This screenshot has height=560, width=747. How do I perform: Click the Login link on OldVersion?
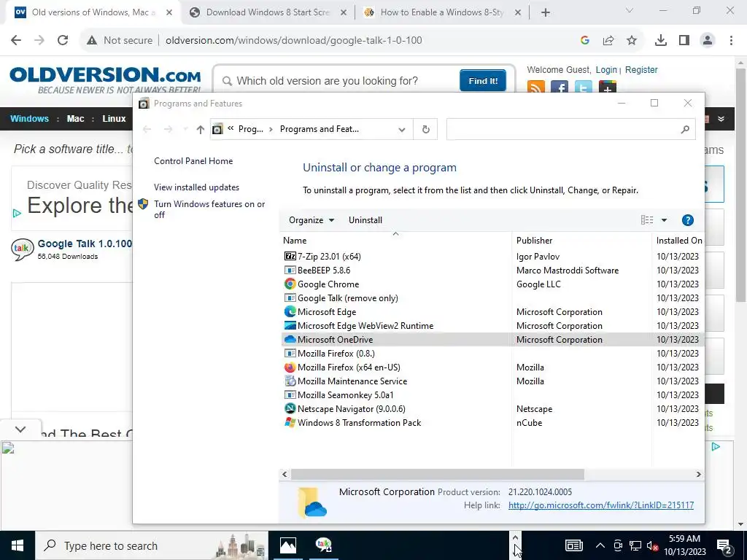[x=606, y=69]
